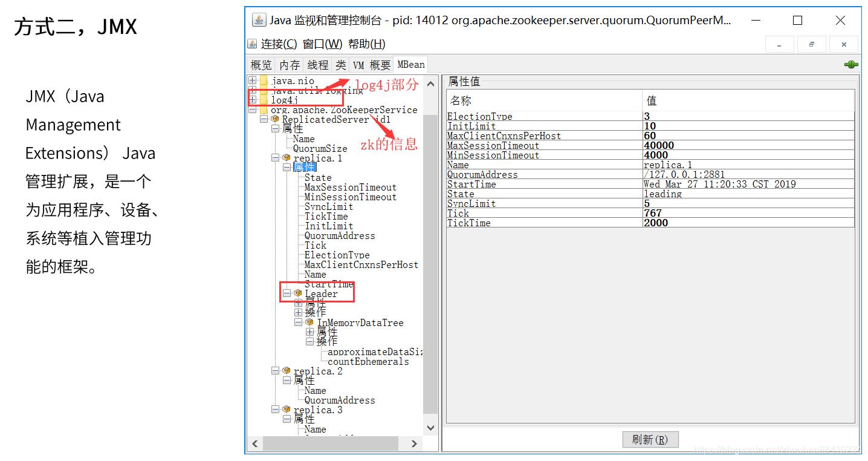The height and width of the screenshot is (461, 868).
Task: Click the value cell '2000'
Action: pos(748,223)
